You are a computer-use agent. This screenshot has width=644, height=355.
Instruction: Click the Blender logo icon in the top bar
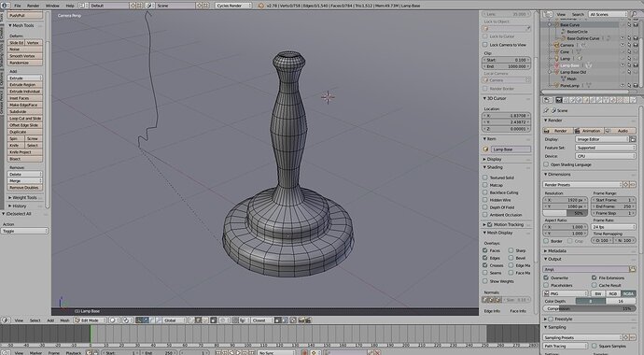(x=5, y=6)
